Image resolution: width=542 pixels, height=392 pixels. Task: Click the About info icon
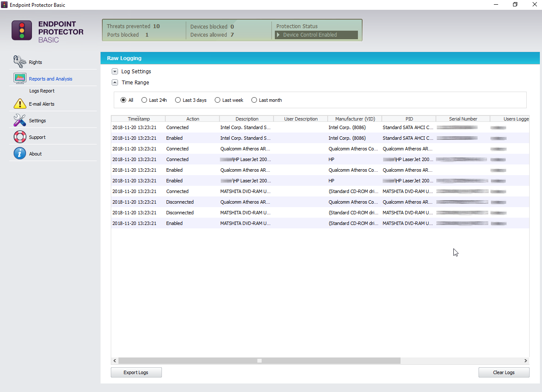[20, 153]
